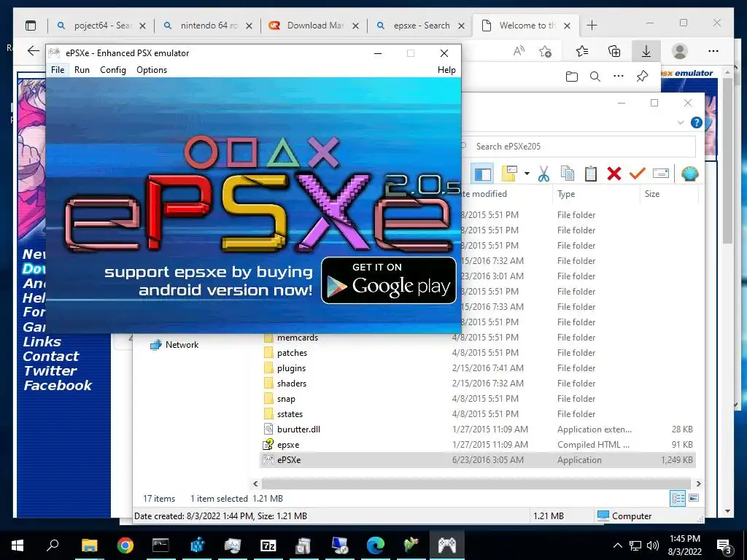Toggle the Preview pane button in Explorer

[x=483, y=174]
